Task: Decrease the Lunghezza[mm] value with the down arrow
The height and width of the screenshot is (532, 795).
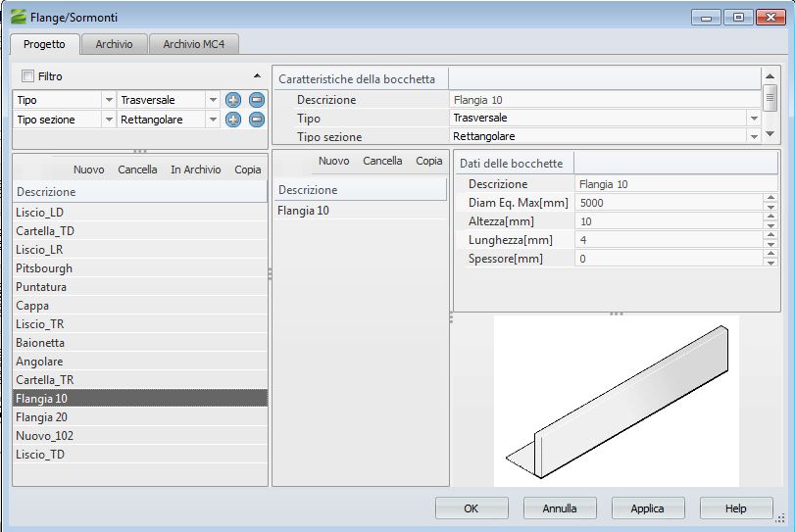Action: (770, 244)
